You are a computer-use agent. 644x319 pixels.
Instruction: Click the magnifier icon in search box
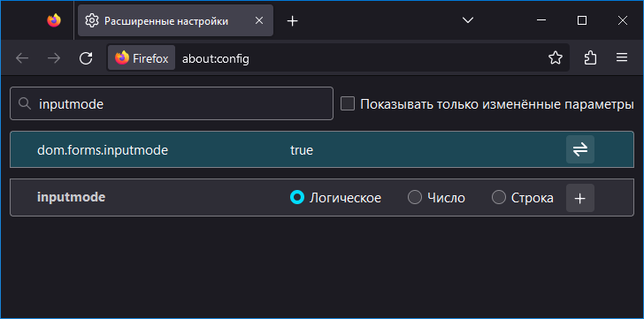(x=25, y=103)
